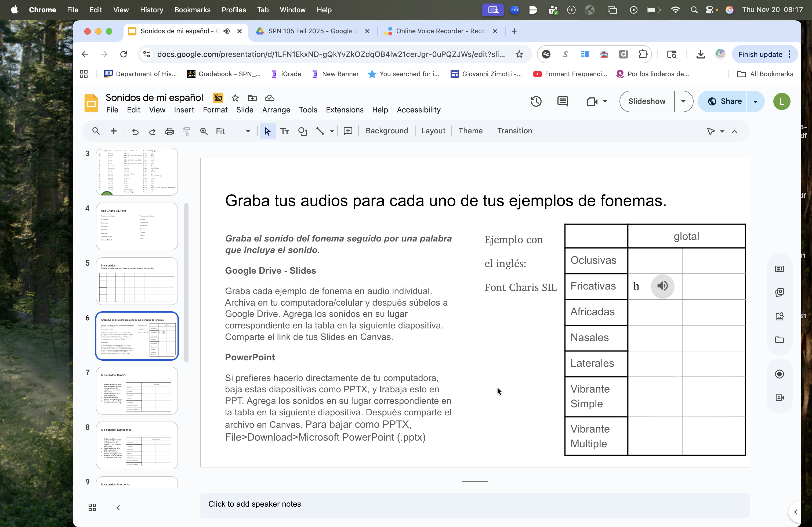Select the Line tool
Image resolution: width=812 pixels, height=527 pixels.
320,131
